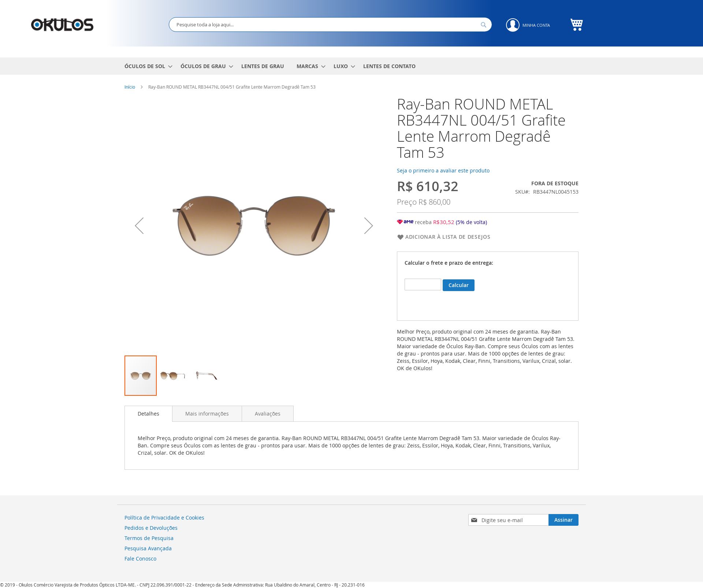
Task: Open the shopping cart icon
Action: [576, 25]
